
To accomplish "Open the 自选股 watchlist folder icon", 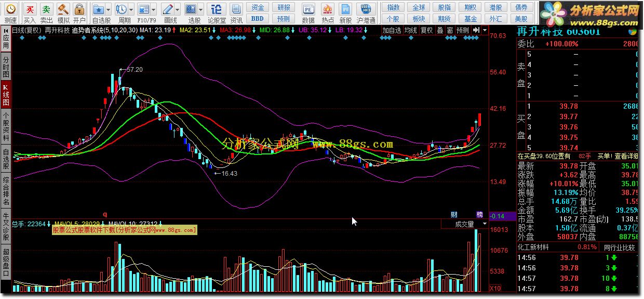I will pyautogui.click(x=98, y=9).
